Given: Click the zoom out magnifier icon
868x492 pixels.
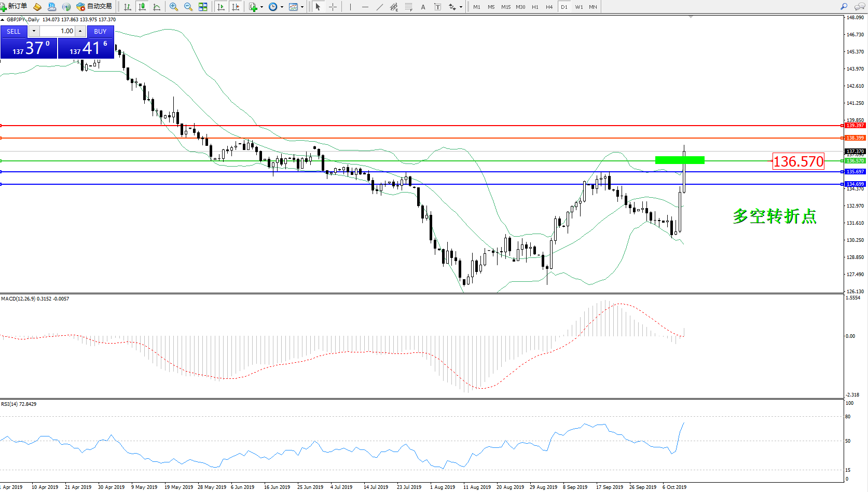Looking at the screenshot, I should point(188,7).
